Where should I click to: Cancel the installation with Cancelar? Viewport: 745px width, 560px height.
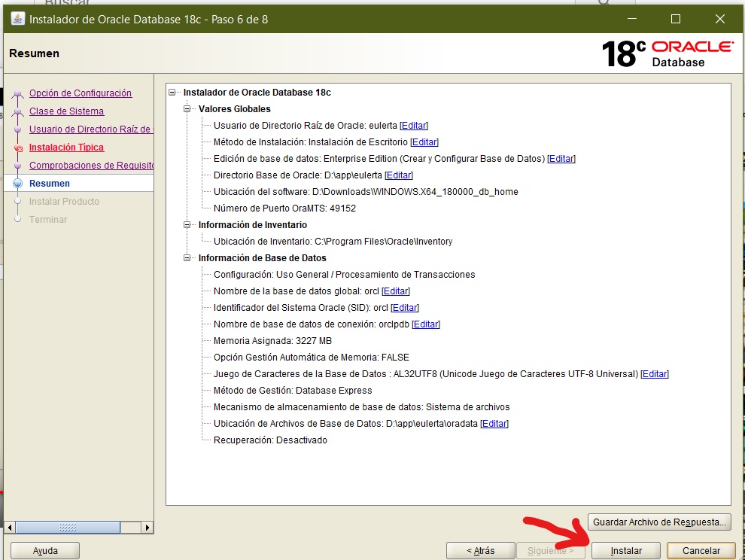tap(701, 550)
